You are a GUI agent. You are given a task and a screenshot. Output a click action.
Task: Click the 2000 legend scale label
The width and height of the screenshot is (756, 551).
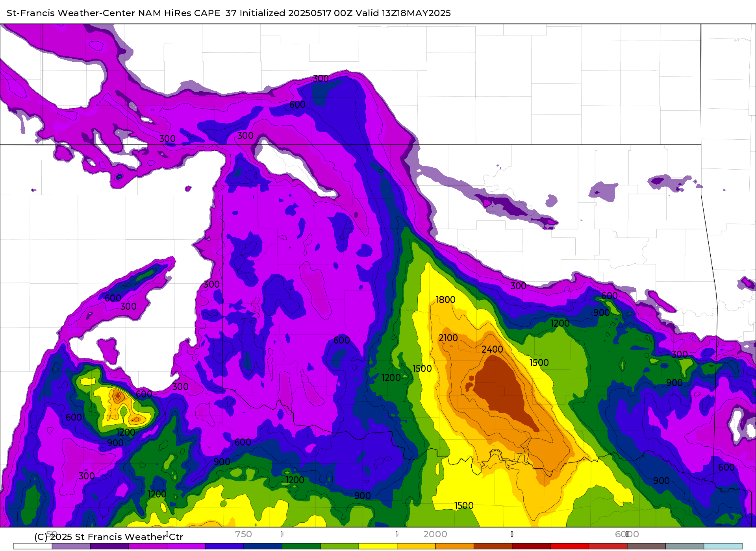pyautogui.click(x=435, y=534)
